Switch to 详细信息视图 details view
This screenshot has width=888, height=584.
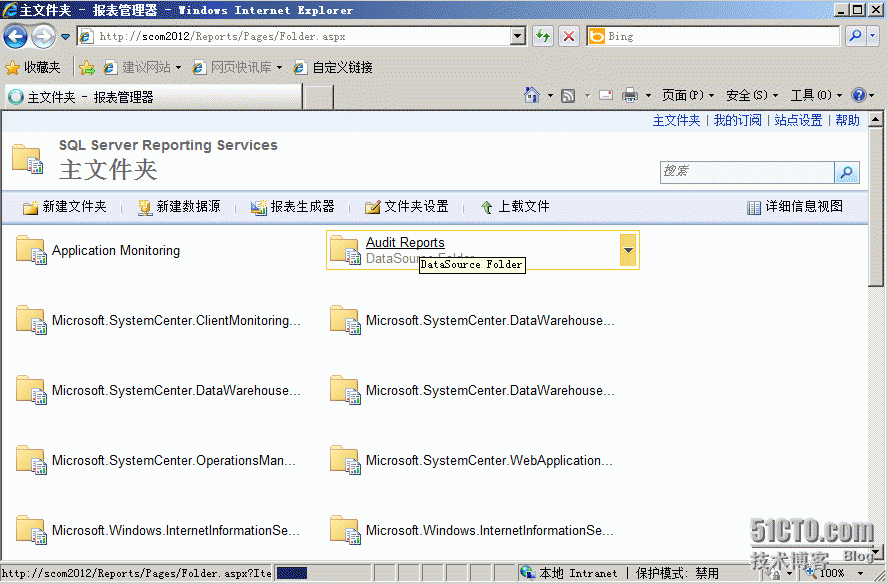(x=795, y=207)
